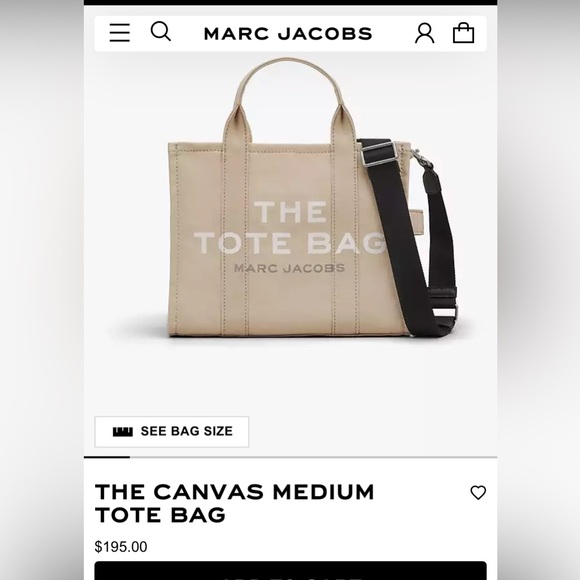The width and height of the screenshot is (580, 580).
Task: Go to homepage via Marc Jacobs logo
Action: coord(288,34)
